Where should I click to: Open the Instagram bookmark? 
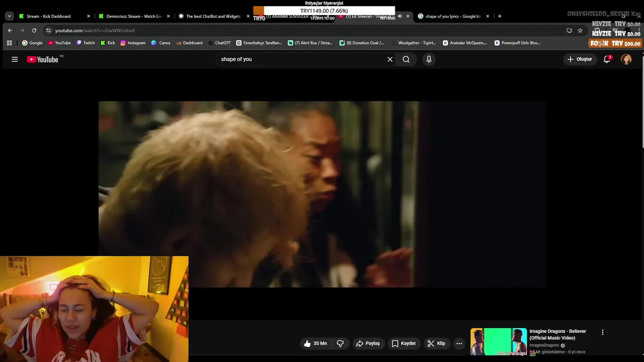(133, 43)
